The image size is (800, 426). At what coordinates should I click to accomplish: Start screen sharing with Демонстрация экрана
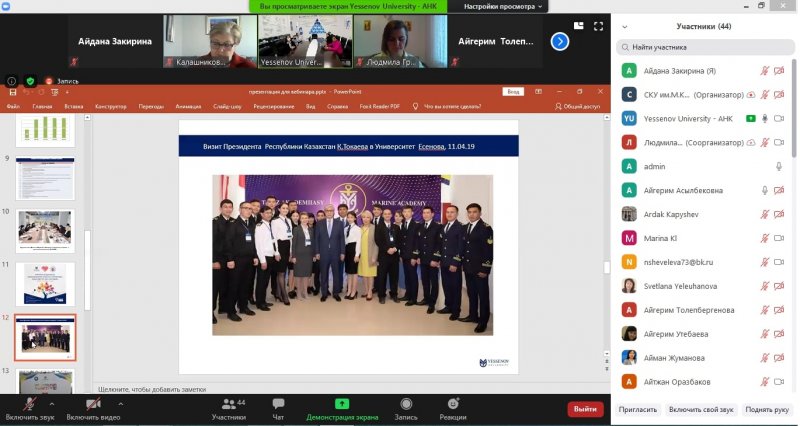pos(341,407)
